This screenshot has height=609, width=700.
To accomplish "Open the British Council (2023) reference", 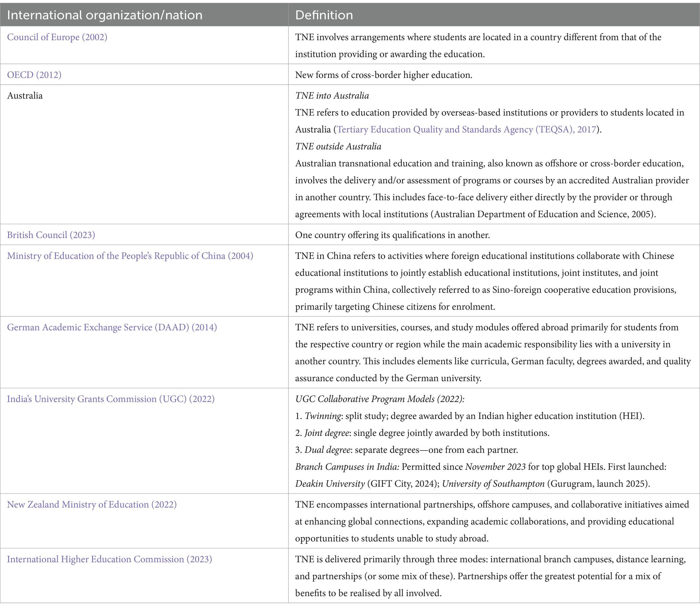I will [51, 235].
